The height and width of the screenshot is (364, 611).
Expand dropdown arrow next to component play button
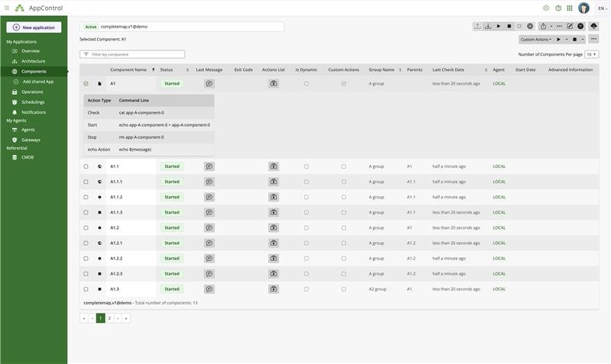pyautogui.click(x=567, y=40)
